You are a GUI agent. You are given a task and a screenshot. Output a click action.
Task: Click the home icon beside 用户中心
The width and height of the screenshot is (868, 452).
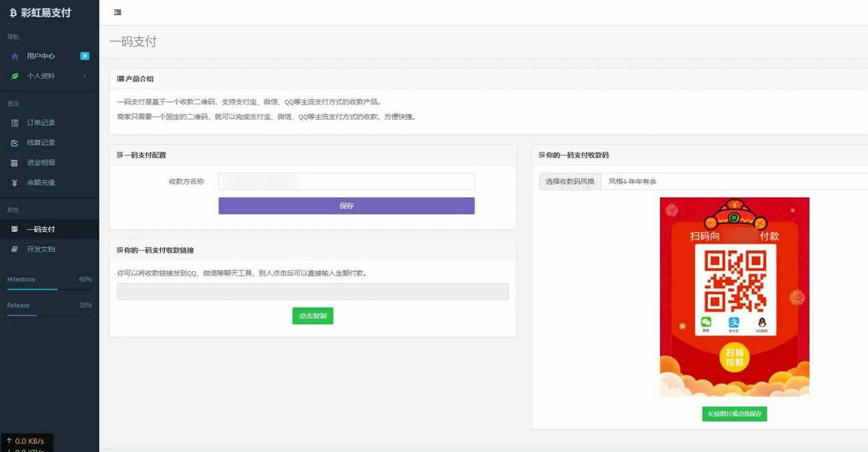click(x=15, y=56)
